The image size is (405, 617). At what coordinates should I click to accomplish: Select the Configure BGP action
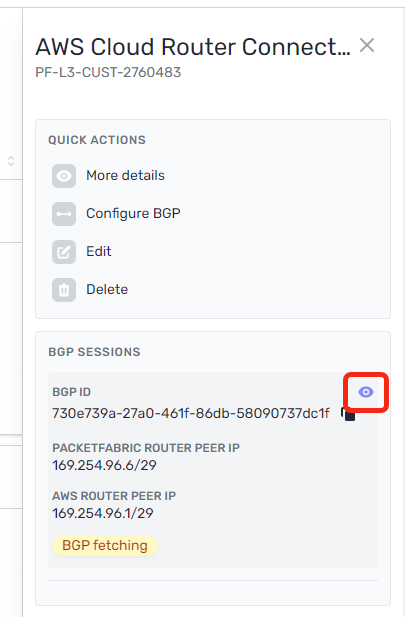[133, 213]
